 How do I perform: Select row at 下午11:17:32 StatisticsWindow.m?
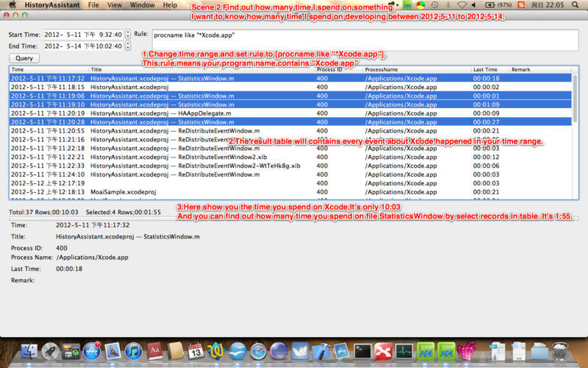point(290,78)
